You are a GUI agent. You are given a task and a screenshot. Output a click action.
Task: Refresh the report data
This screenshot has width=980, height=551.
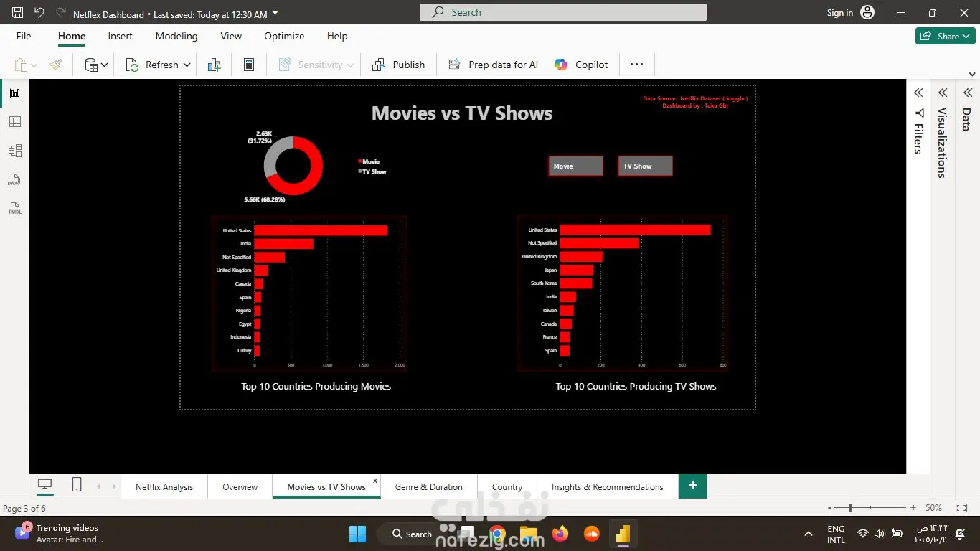point(156,64)
